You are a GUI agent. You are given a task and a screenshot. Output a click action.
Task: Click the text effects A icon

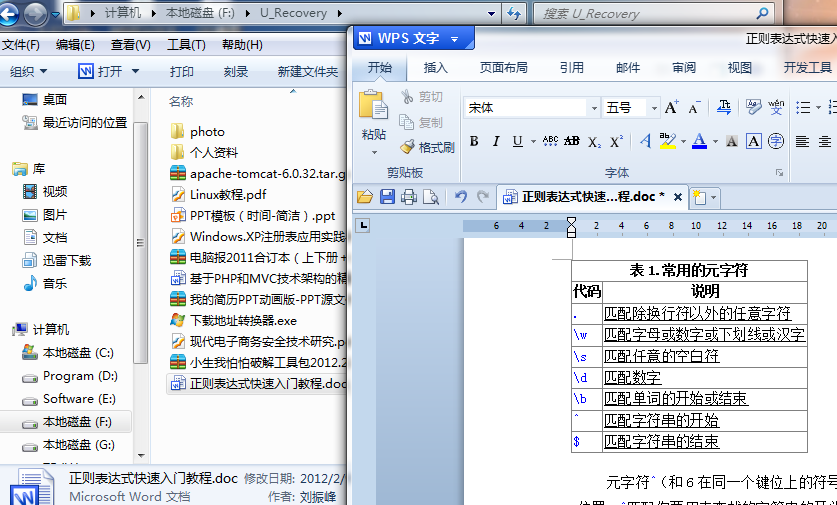645,141
